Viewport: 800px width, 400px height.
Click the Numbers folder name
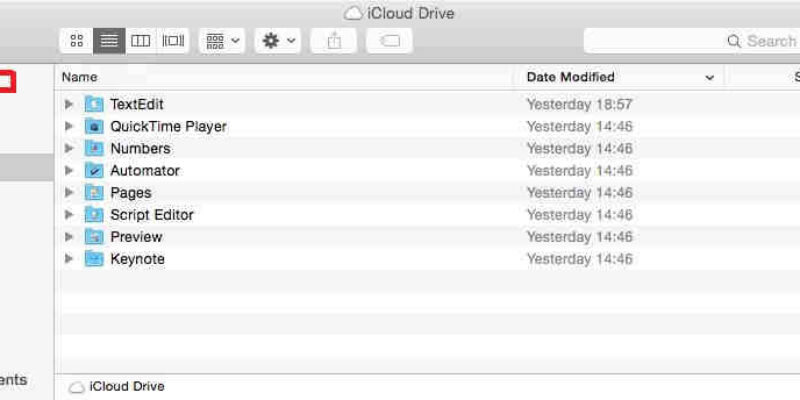(140, 148)
